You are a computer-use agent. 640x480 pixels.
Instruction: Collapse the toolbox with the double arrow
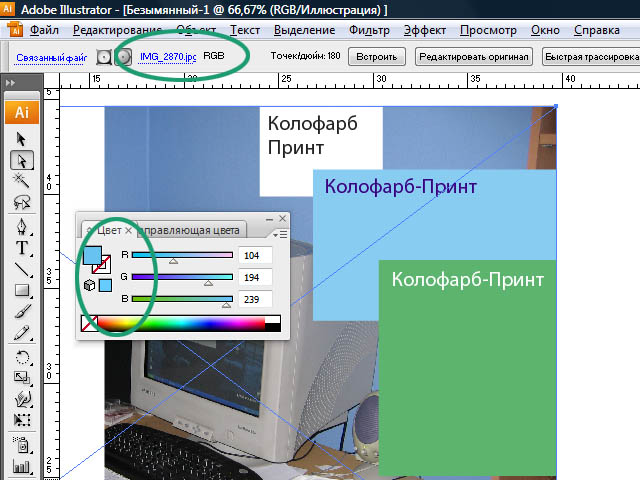[11, 83]
